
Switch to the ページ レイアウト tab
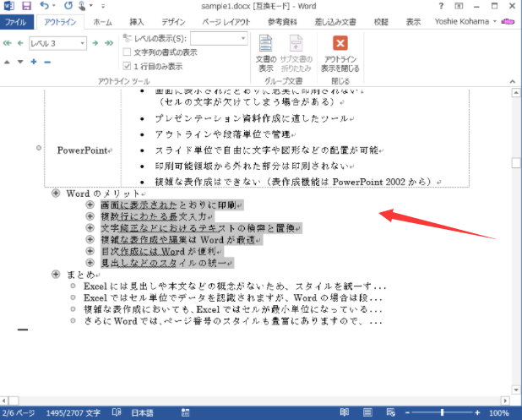pos(226,22)
